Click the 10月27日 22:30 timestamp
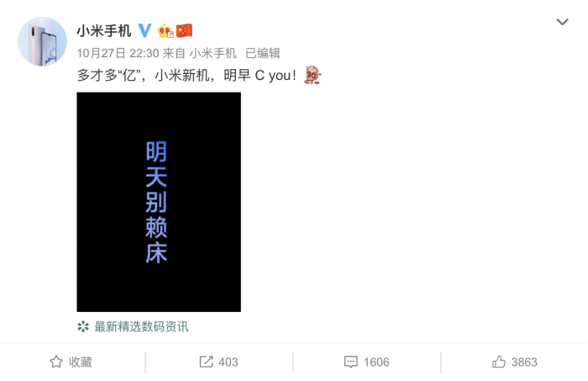Viewport: 588px width, 381px height. pyautogui.click(x=118, y=53)
